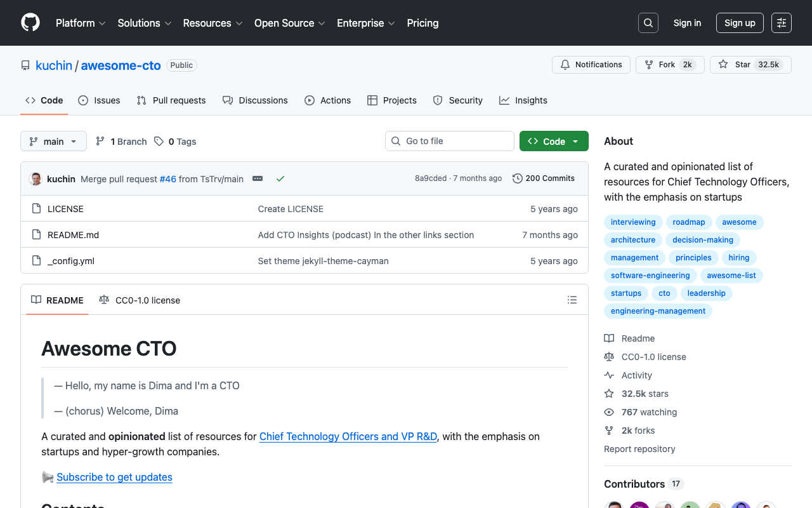This screenshot has width=812, height=508.
Task: Click the GitHub home logo icon
Action: click(30, 23)
